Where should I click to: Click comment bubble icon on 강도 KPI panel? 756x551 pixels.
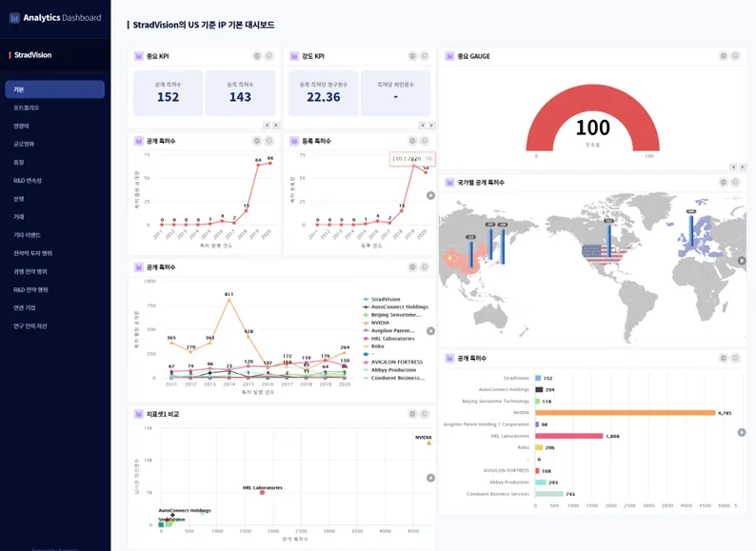coord(425,56)
